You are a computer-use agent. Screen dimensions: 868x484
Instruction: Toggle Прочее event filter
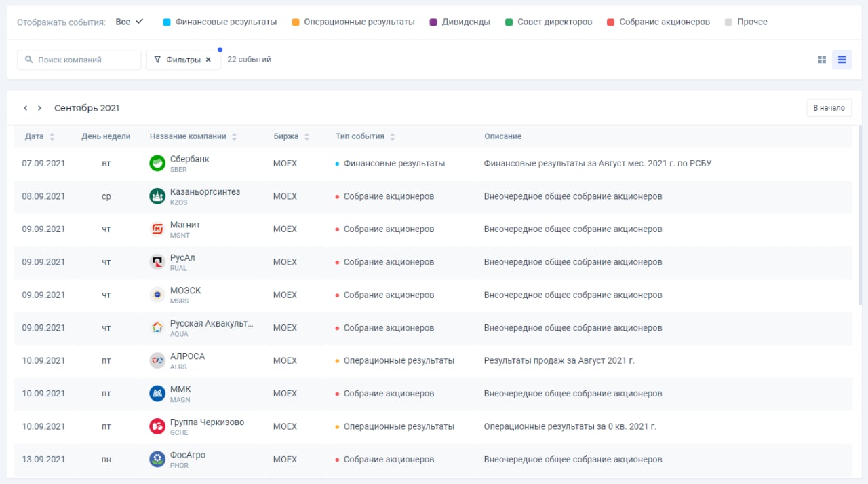(x=746, y=22)
